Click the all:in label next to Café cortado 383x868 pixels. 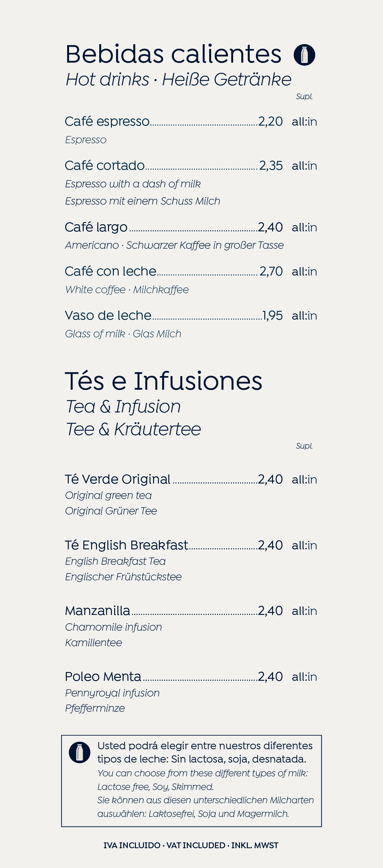pyautogui.click(x=304, y=166)
